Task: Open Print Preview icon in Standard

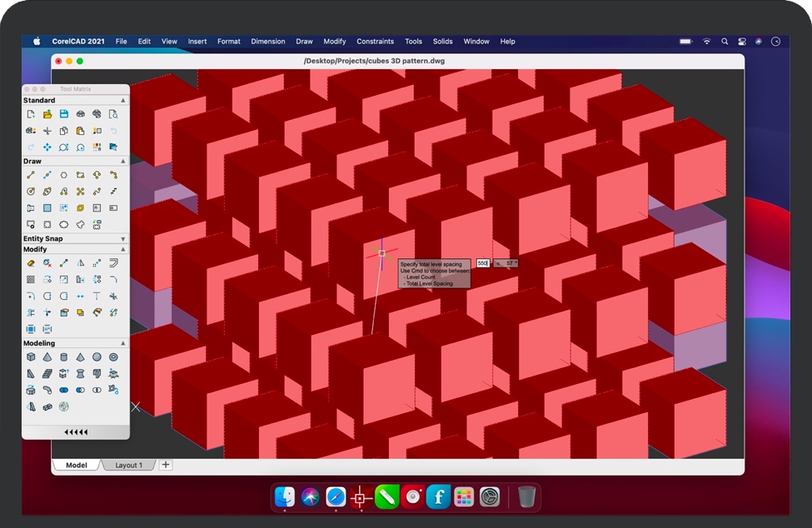Action: (113, 114)
